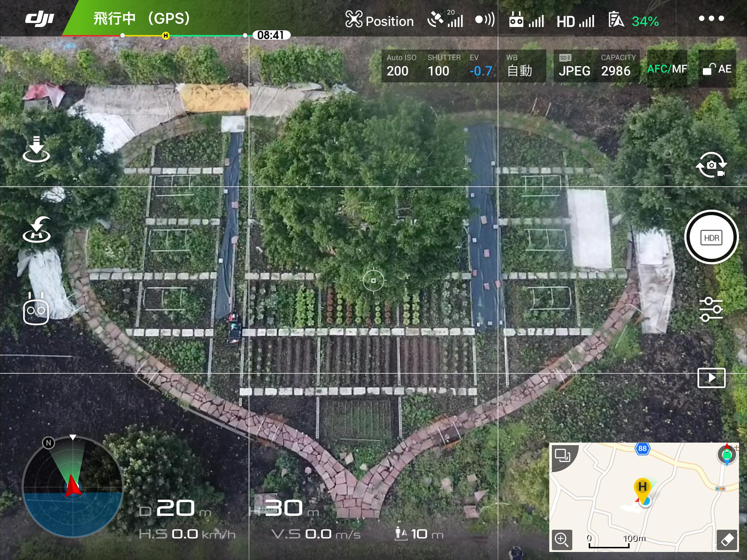The height and width of the screenshot is (560, 747).
Task: Tap the map compass orientation icon
Action: click(x=727, y=454)
